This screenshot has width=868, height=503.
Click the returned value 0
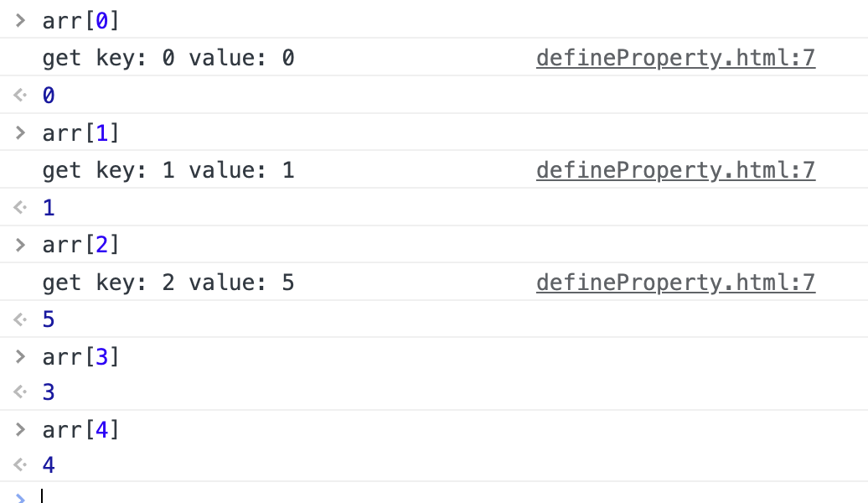click(49, 96)
